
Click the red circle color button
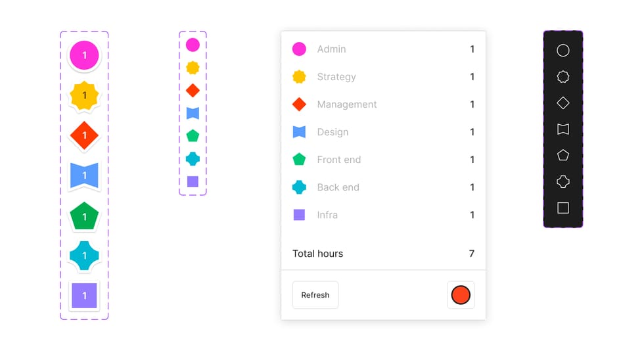pyautogui.click(x=461, y=295)
